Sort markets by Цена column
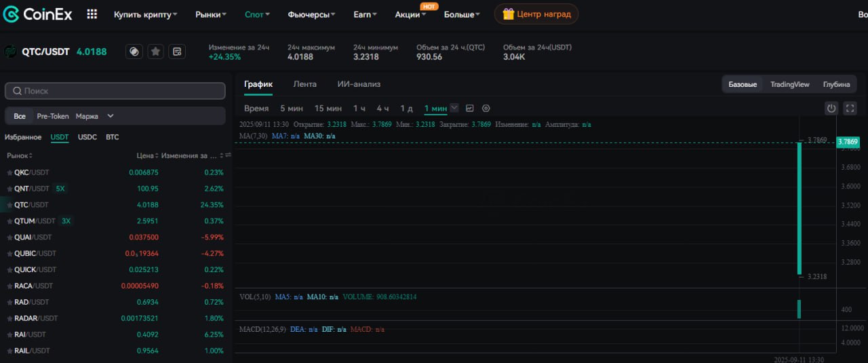 click(x=147, y=156)
